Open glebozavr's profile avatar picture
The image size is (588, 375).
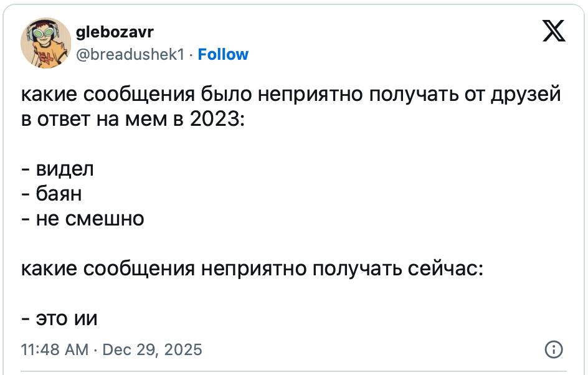(45, 42)
